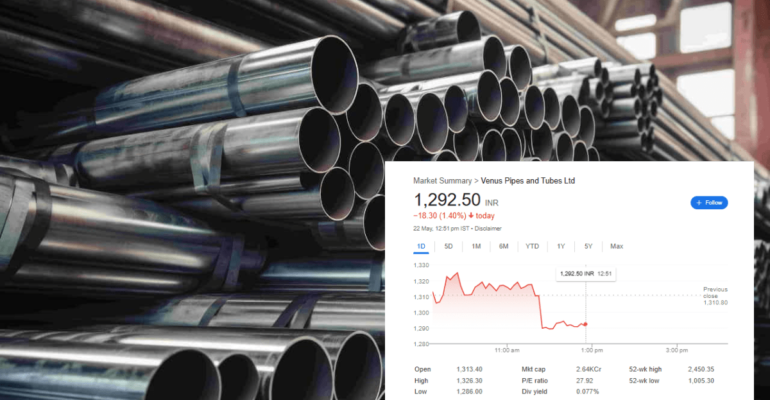Click the 3:00 pm axis label
The height and width of the screenshot is (400, 770).
pyautogui.click(x=677, y=350)
